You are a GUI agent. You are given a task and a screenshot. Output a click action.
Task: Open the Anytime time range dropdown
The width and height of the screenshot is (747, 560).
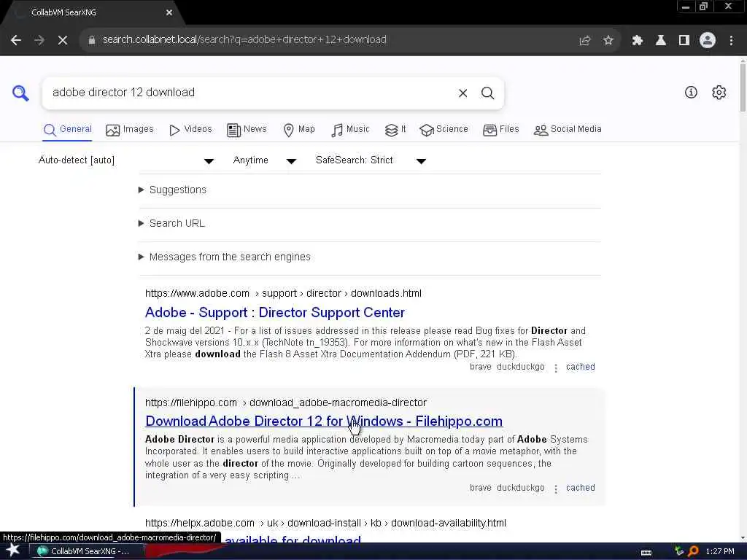[264, 160]
